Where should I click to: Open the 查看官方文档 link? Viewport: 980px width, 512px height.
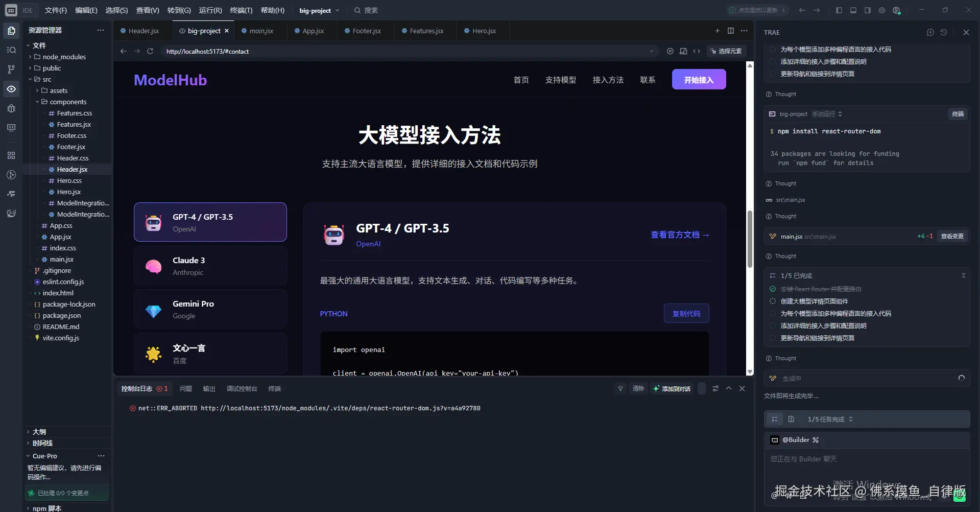(x=680, y=235)
